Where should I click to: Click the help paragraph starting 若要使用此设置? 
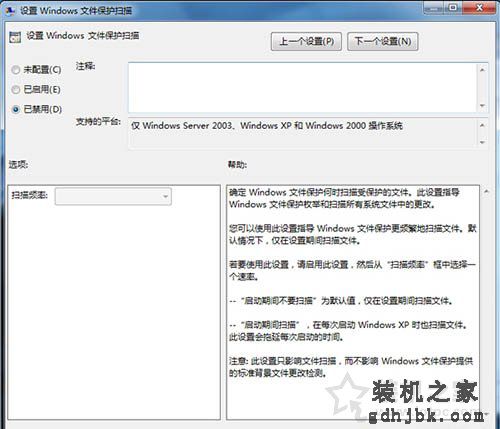352,270
